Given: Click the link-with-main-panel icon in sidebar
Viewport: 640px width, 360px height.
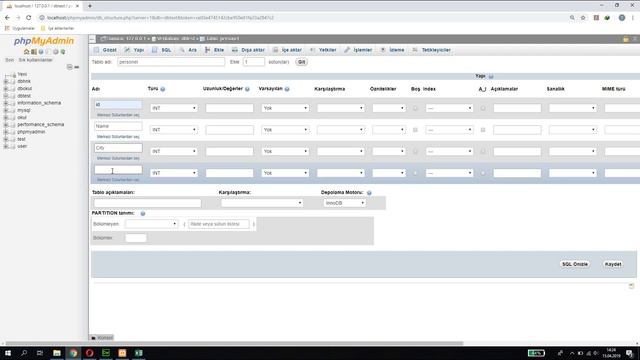Looking at the screenshot, I should pyautogui.click(x=76, y=67).
